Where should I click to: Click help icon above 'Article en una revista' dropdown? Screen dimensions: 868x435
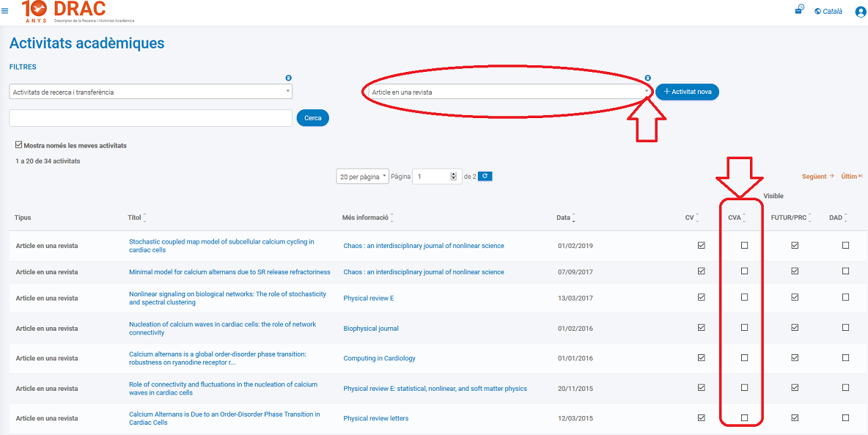(x=648, y=78)
